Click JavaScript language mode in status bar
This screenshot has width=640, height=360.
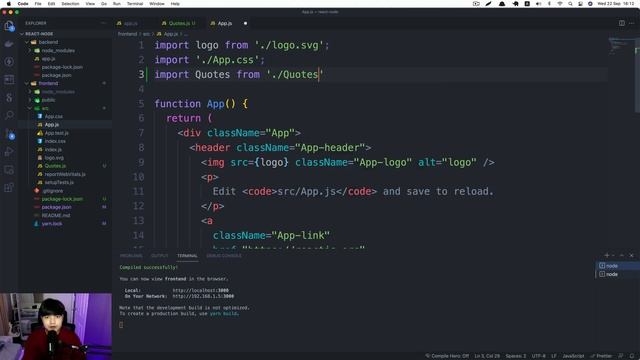pos(573,356)
